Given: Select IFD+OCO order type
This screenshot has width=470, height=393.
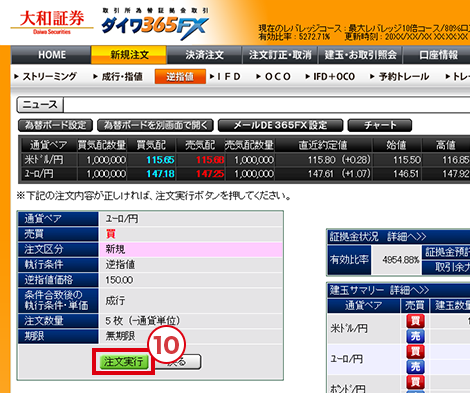Looking at the screenshot, I should pyautogui.click(x=330, y=77).
